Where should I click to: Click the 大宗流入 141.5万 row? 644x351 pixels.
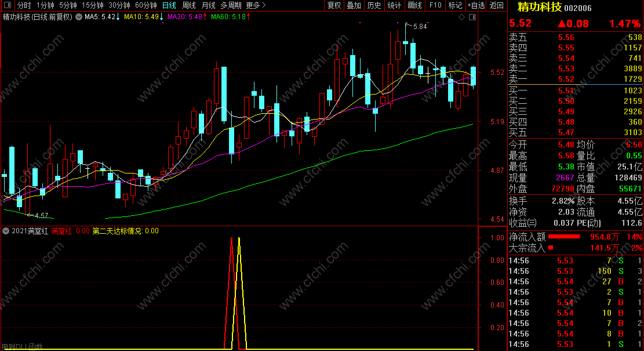click(576, 248)
